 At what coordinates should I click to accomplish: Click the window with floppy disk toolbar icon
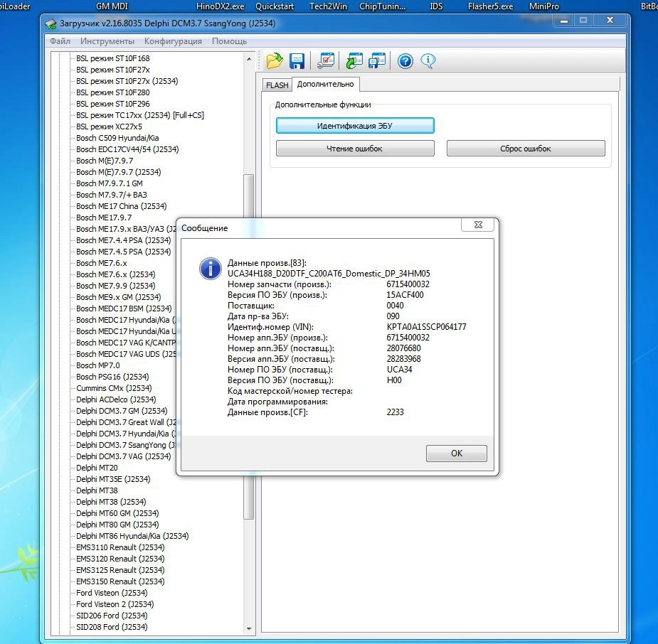[377, 61]
